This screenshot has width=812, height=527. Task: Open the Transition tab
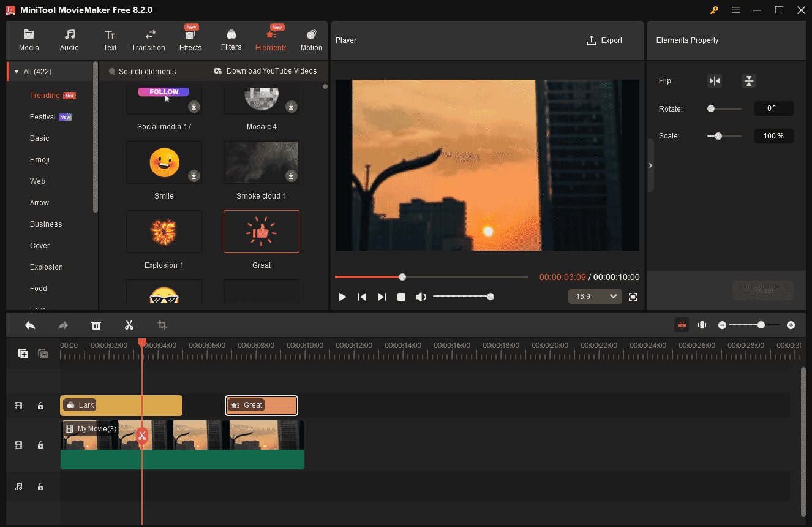point(148,40)
